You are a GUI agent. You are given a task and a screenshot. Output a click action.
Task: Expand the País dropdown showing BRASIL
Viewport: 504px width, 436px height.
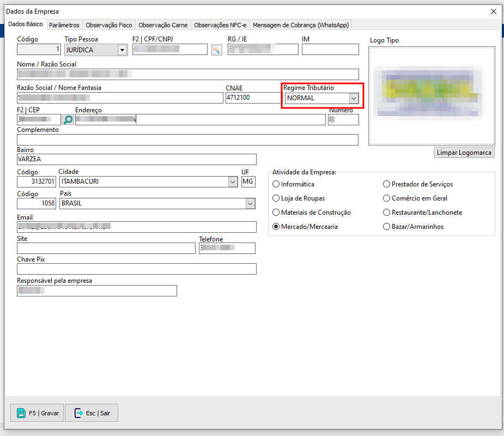tap(250, 203)
